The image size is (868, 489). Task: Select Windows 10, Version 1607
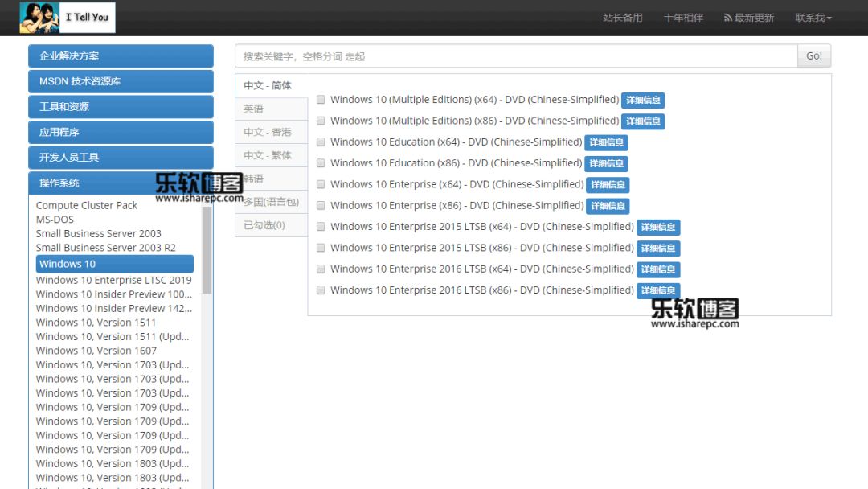[96, 351]
